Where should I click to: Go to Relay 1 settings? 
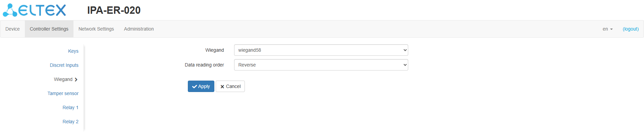pyautogui.click(x=70, y=107)
